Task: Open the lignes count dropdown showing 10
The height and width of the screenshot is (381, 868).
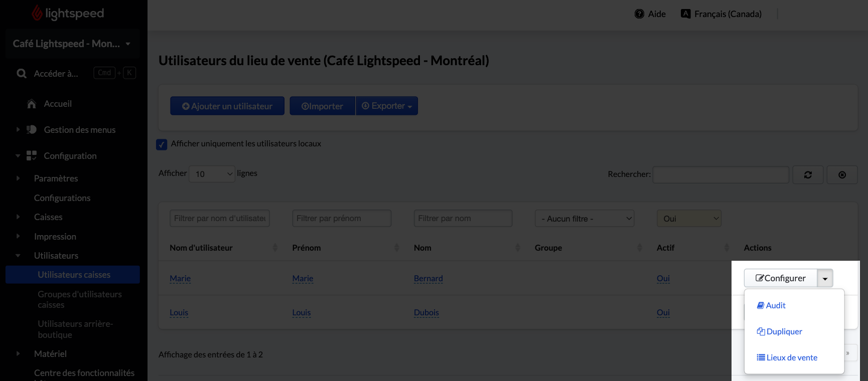Action: [x=212, y=174]
